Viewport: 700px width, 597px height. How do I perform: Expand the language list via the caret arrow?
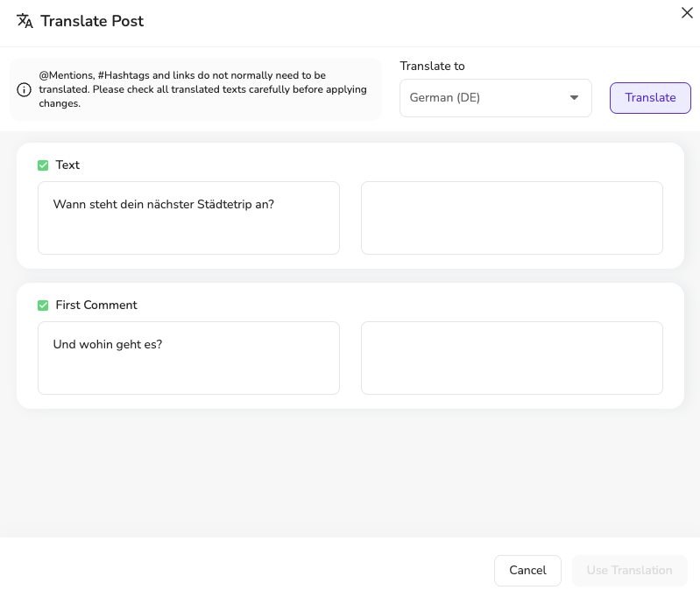574,98
